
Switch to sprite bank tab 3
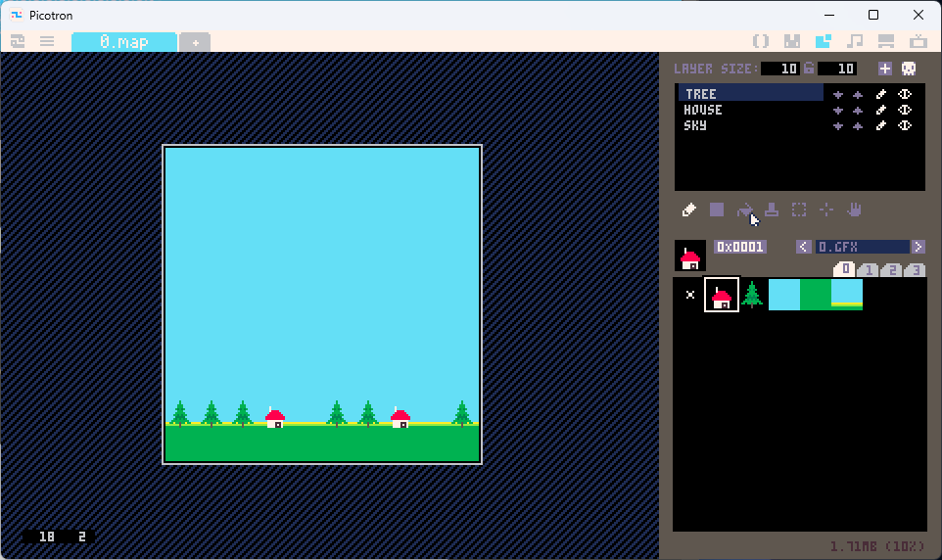click(915, 270)
